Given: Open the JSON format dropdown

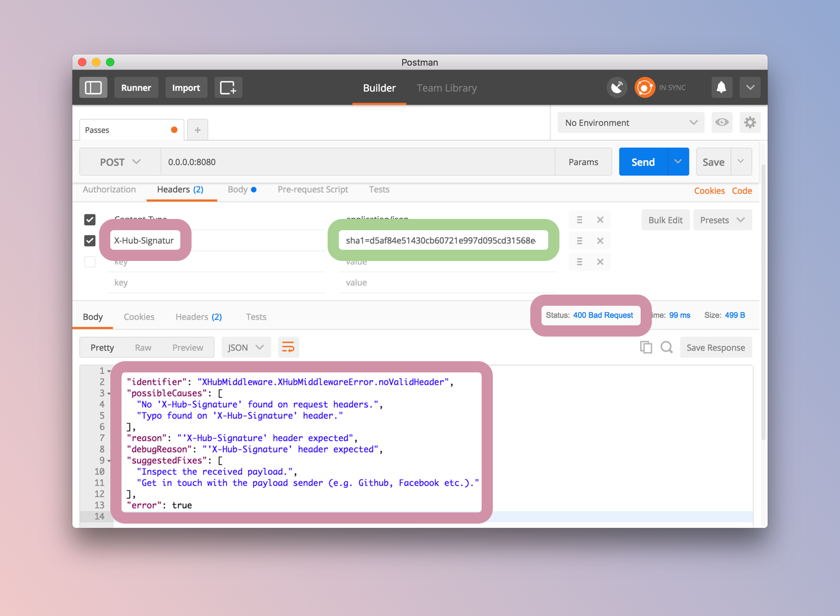Looking at the screenshot, I should click(x=246, y=347).
